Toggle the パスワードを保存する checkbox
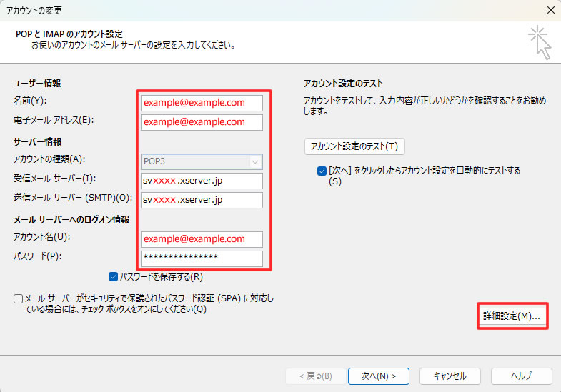Screen dimensions: 561x392 point(114,276)
